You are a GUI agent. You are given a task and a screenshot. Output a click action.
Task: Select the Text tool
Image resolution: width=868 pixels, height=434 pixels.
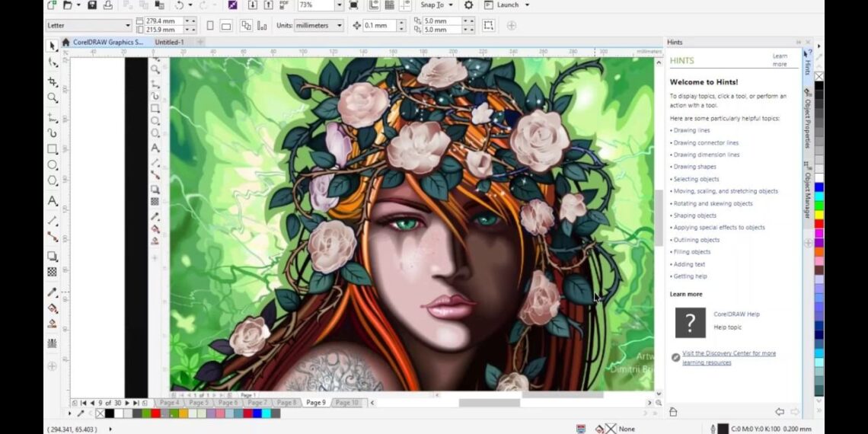(53, 200)
